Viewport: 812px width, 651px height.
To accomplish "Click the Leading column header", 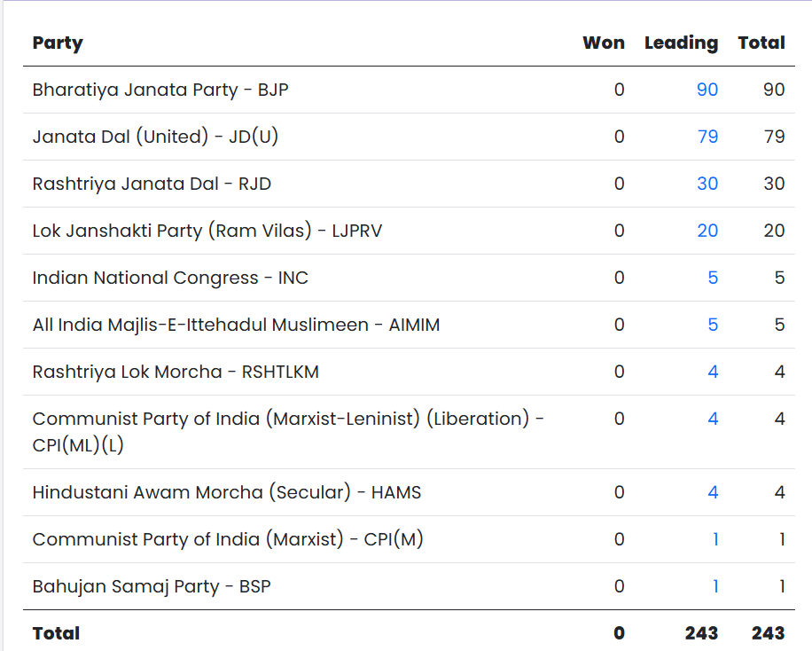I will click(x=681, y=43).
